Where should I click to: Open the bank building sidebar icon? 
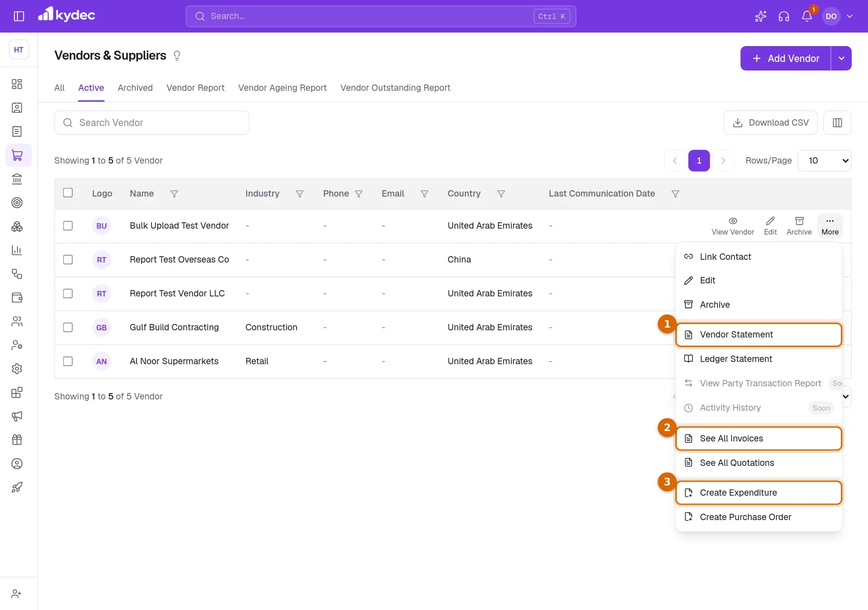17,179
